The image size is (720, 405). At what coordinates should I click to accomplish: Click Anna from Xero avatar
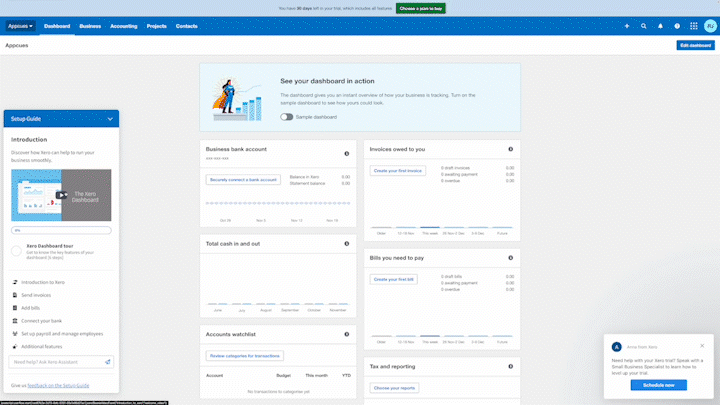pos(617,347)
